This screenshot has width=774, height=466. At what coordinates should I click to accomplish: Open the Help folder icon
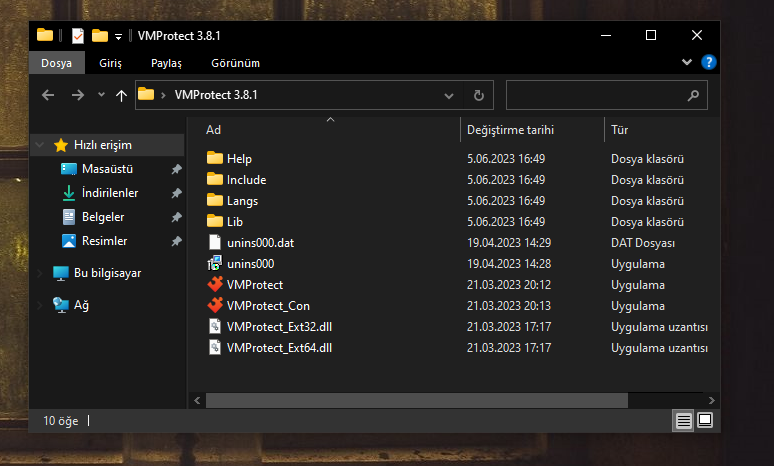(x=215, y=158)
